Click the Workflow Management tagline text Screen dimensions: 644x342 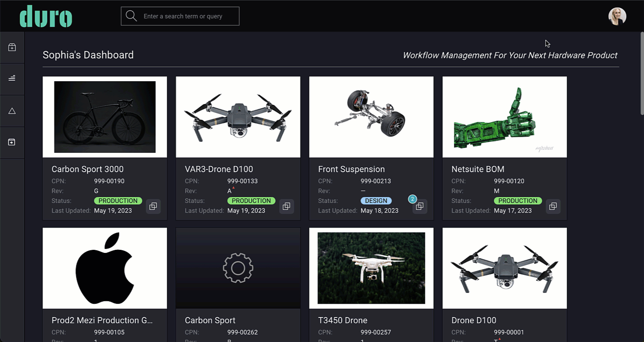(x=510, y=55)
